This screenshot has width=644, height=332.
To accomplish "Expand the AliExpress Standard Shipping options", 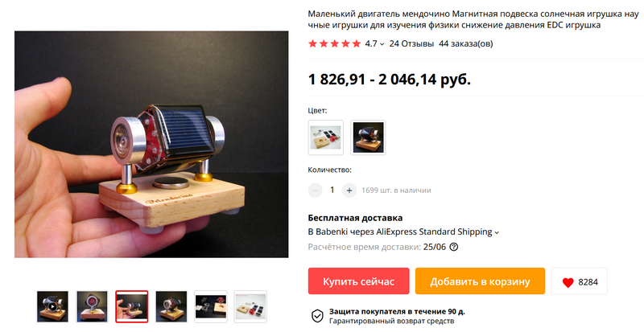I will click(497, 232).
